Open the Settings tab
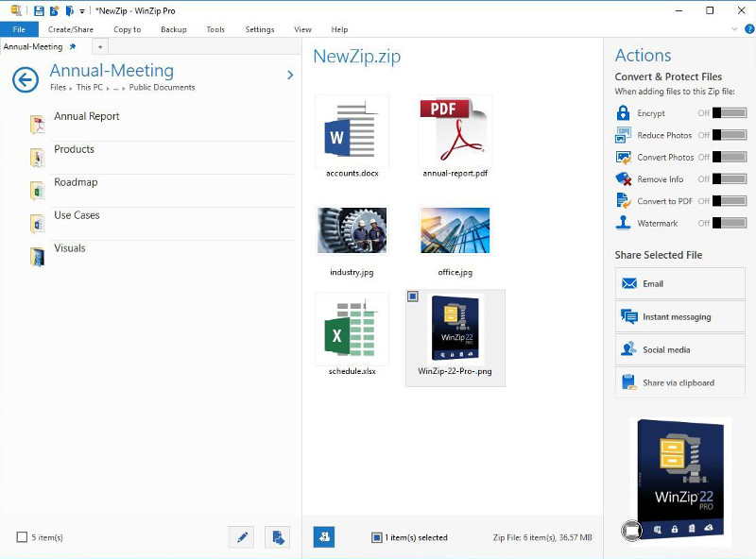 pyautogui.click(x=260, y=29)
